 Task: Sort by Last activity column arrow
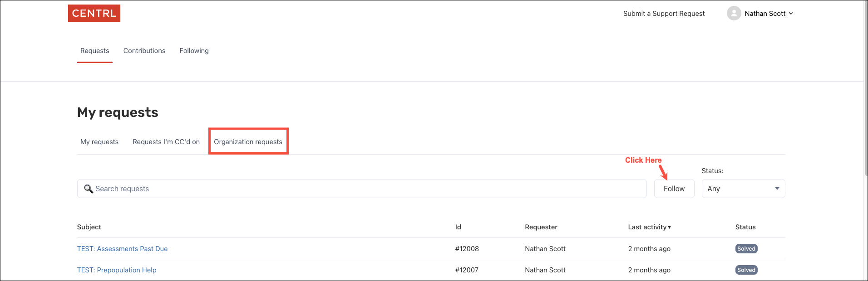pyautogui.click(x=669, y=227)
